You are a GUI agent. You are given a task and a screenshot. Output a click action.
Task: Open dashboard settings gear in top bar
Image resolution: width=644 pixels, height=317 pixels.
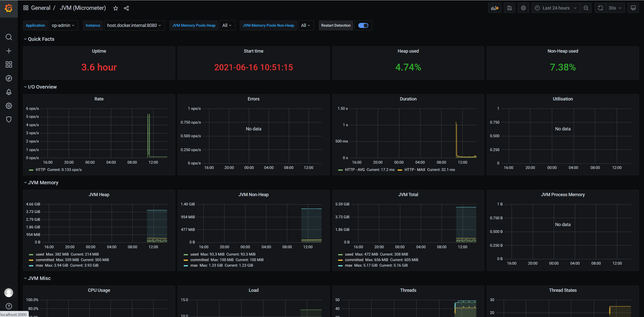pyautogui.click(x=523, y=8)
